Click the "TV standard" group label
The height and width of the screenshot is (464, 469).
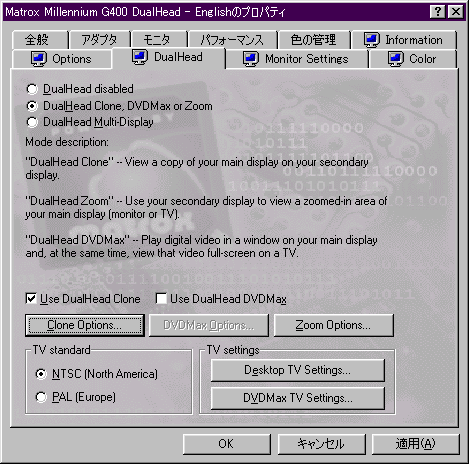pos(61,350)
